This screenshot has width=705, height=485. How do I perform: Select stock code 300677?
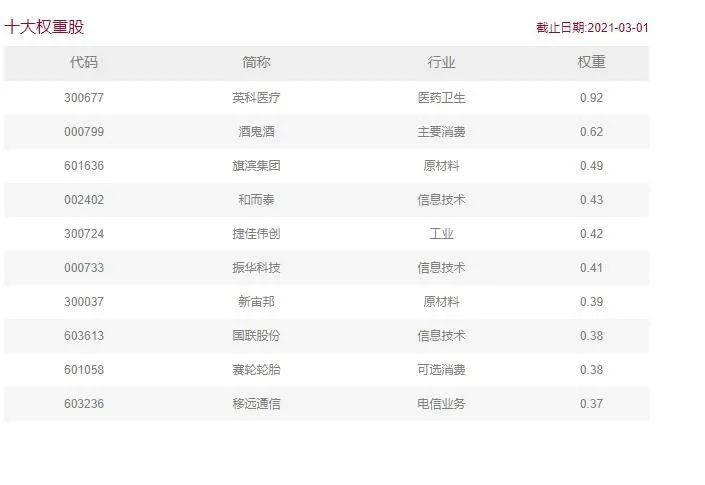[x=84, y=98]
